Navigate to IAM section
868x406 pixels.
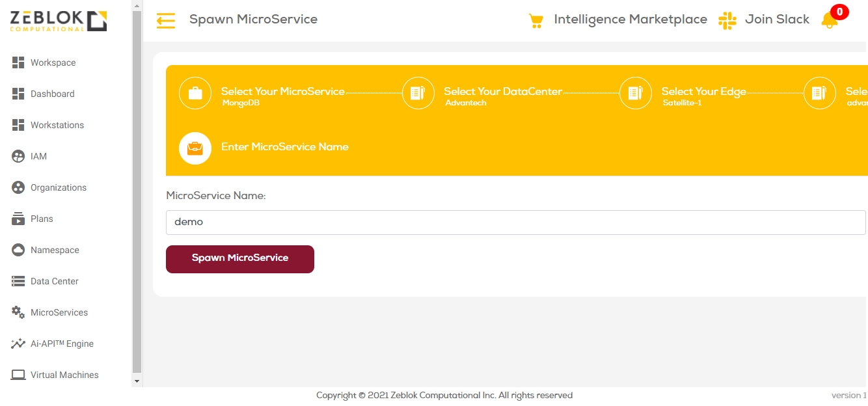38,156
